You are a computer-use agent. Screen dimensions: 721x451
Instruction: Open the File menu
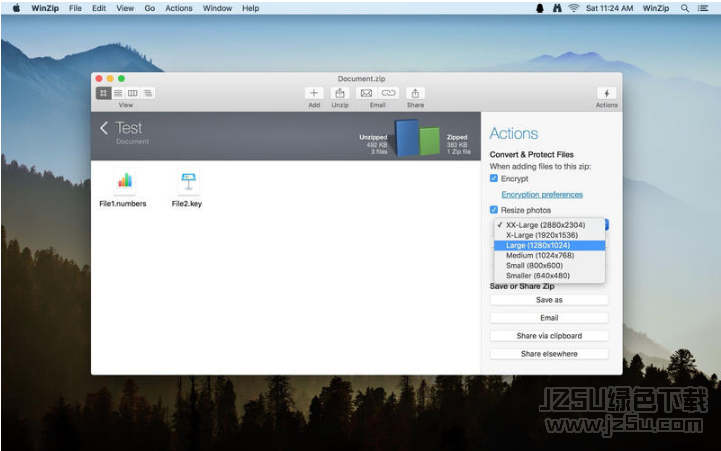click(x=75, y=8)
